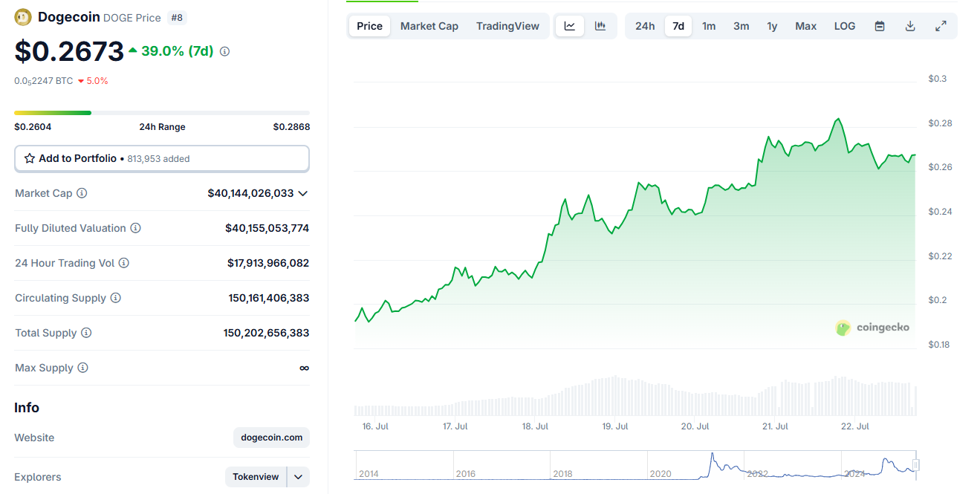
Task: Download chart data icon
Action: click(x=910, y=26)
